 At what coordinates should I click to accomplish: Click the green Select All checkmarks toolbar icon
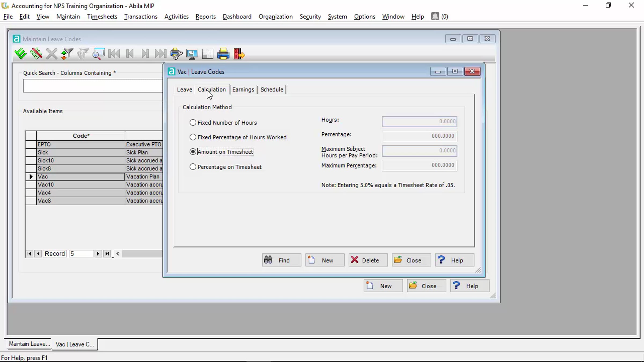(x=20, y=54)
